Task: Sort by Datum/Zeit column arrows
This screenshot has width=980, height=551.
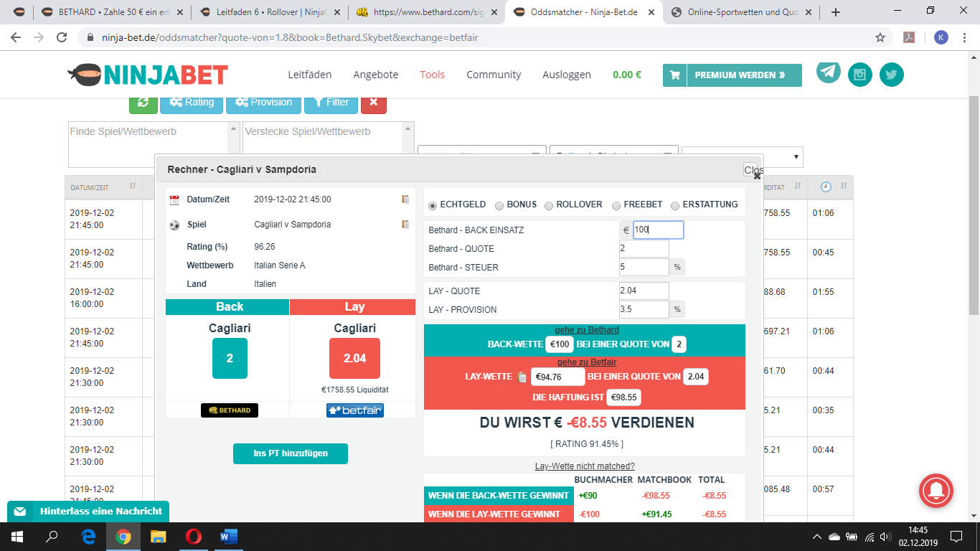Action: 133,187
